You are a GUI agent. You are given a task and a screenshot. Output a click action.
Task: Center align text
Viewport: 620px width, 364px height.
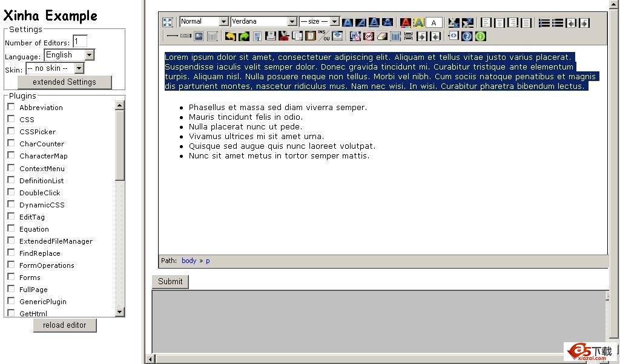coord(500,22)
